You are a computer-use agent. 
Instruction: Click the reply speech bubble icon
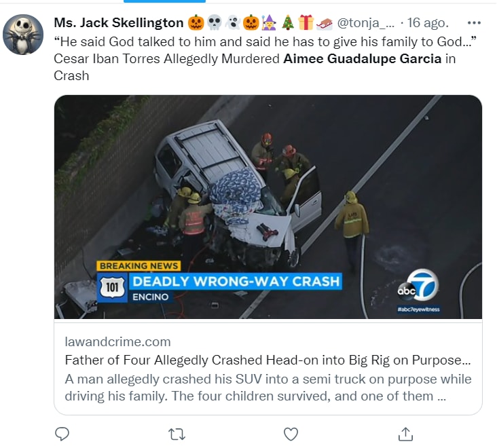pyautogui.click(x=62, y=433)
